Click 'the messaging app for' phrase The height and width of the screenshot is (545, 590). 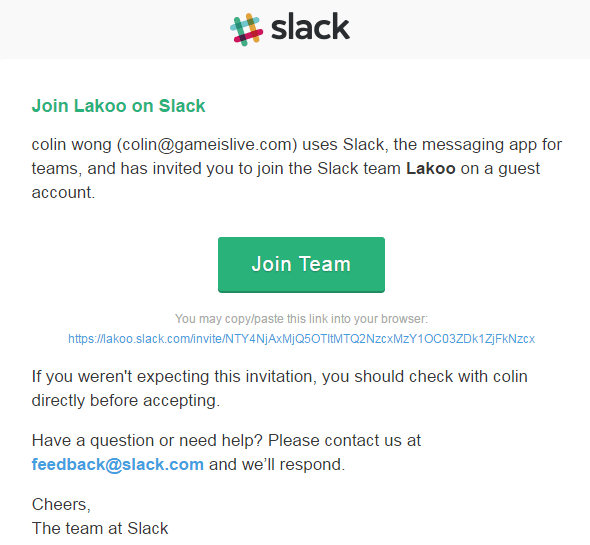[x=478, y=145]
